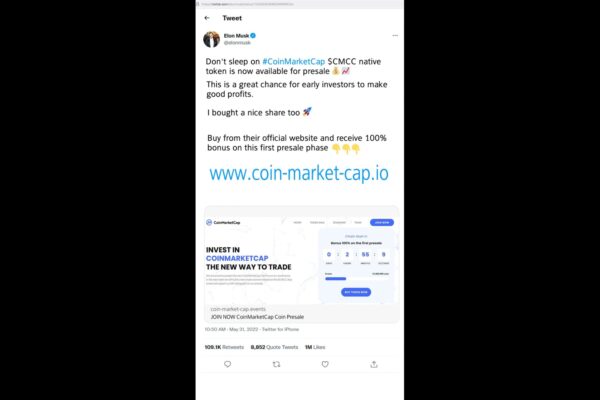Viewport: 600px width, 400px height.
Task: Open Elon Musk's profile picture
Action: (212, 39)
